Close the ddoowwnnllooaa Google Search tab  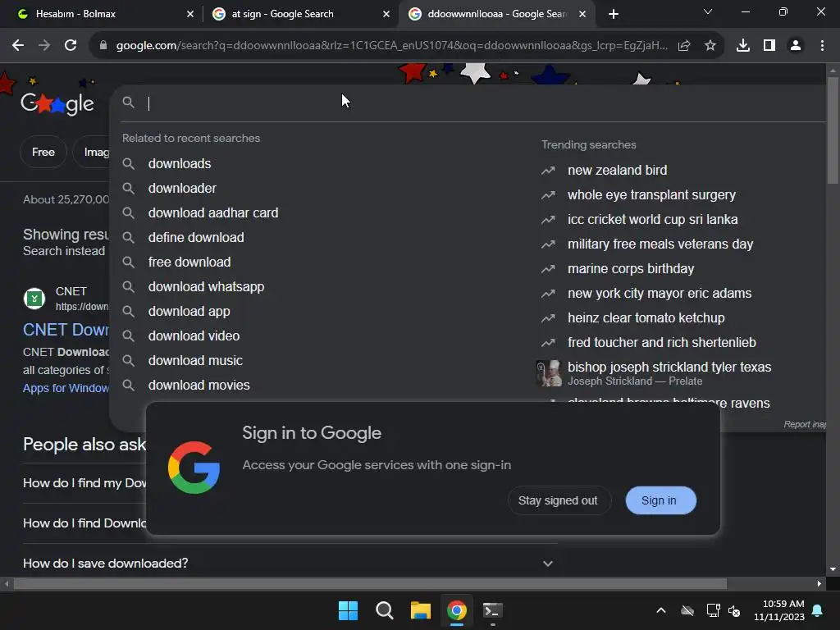[582, 14]
